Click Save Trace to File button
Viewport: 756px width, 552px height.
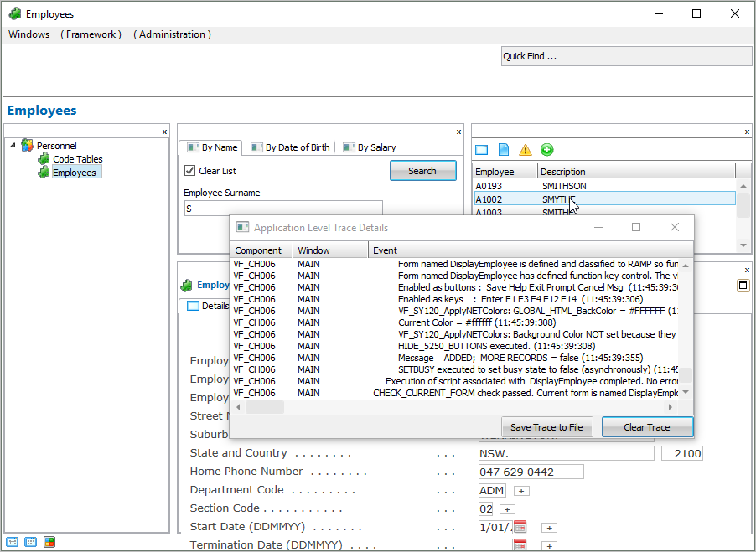tap(547, 427)
